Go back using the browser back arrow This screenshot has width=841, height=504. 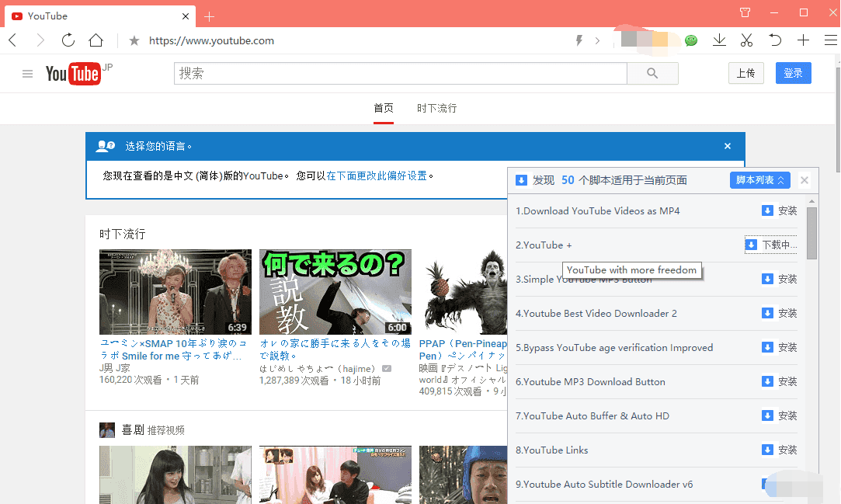pyautogui.click(x=13, y=40)
